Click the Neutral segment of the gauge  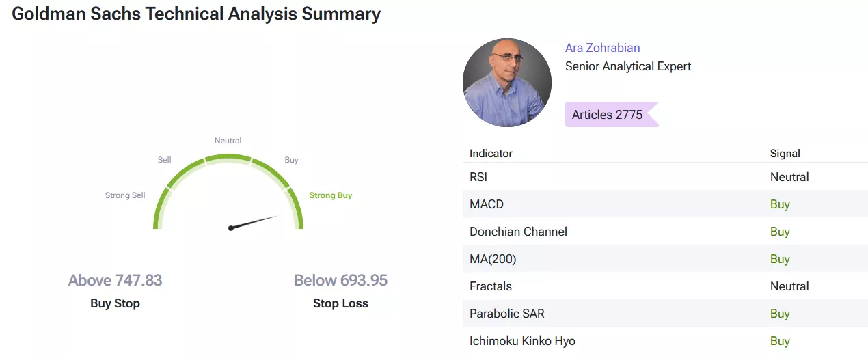(x=228, y=159)
